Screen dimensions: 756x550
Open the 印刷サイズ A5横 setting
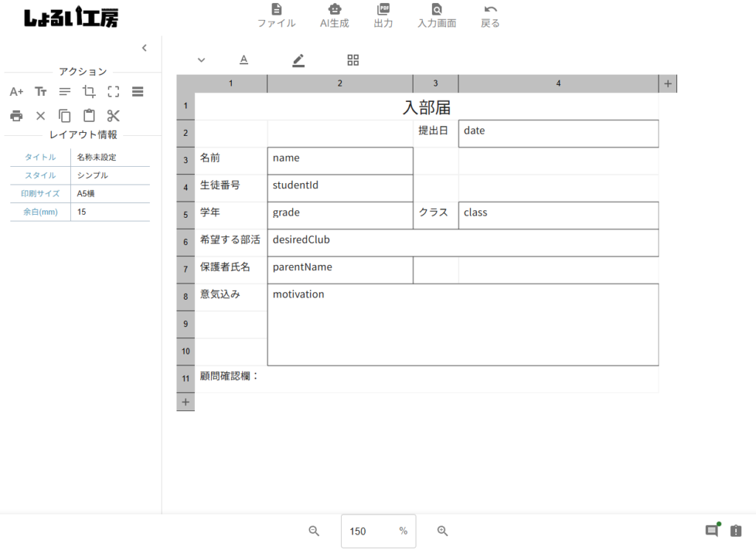110,194
